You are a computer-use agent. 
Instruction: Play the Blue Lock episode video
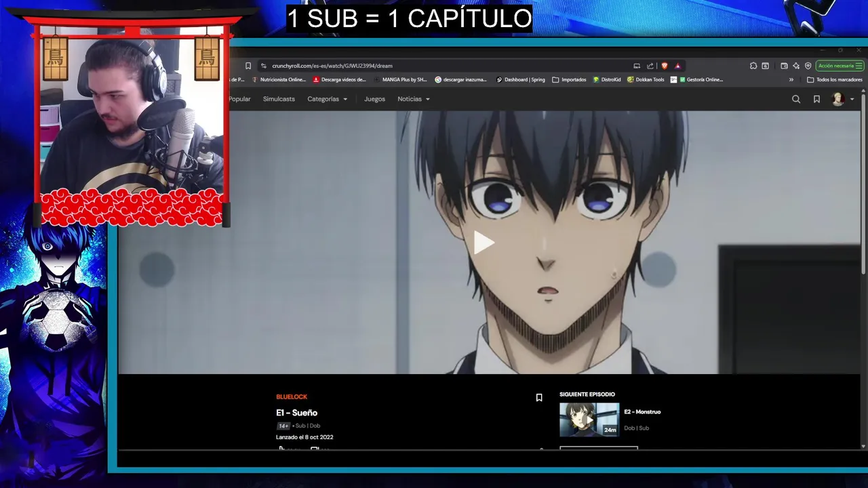(484, 243)
